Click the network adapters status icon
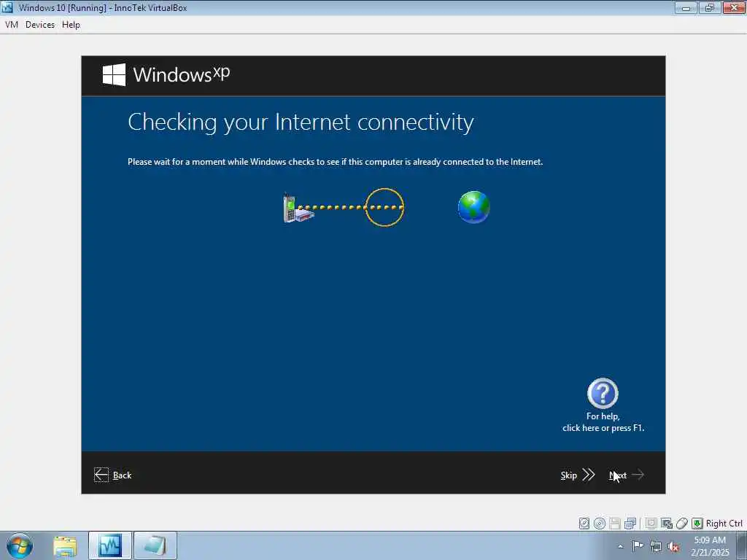 coord(630,524)
